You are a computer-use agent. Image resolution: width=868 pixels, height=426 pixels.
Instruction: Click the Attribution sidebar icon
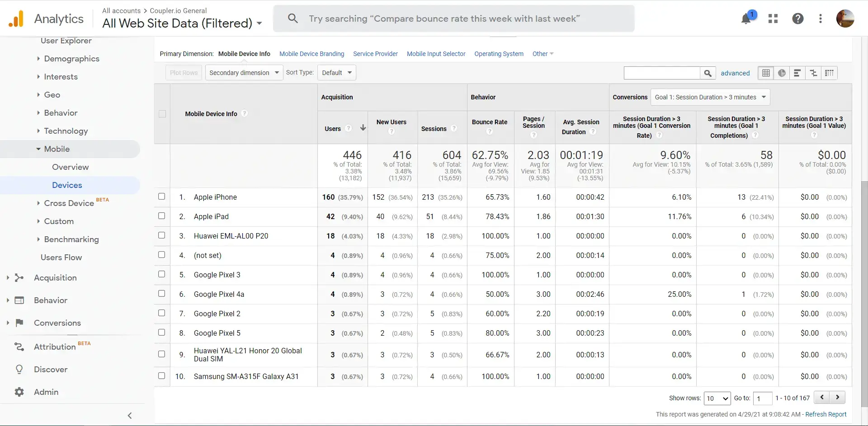tap(19, 347)
